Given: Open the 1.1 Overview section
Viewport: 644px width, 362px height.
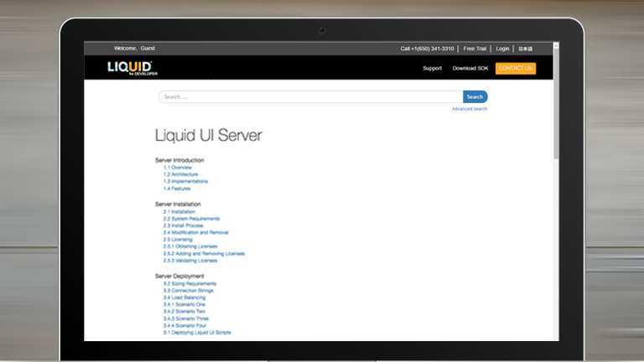Looking at the screenshot, I should click(177, 168).
